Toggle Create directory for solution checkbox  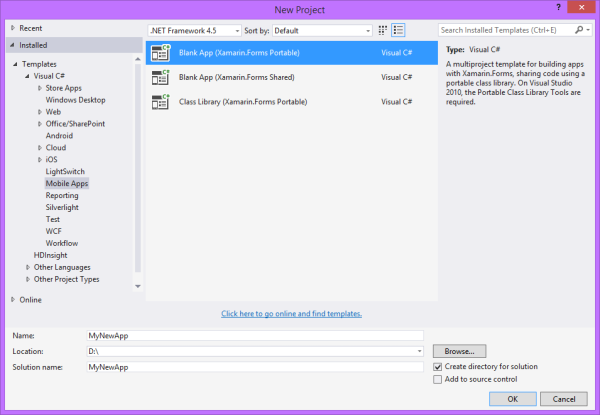click(437, 367)
